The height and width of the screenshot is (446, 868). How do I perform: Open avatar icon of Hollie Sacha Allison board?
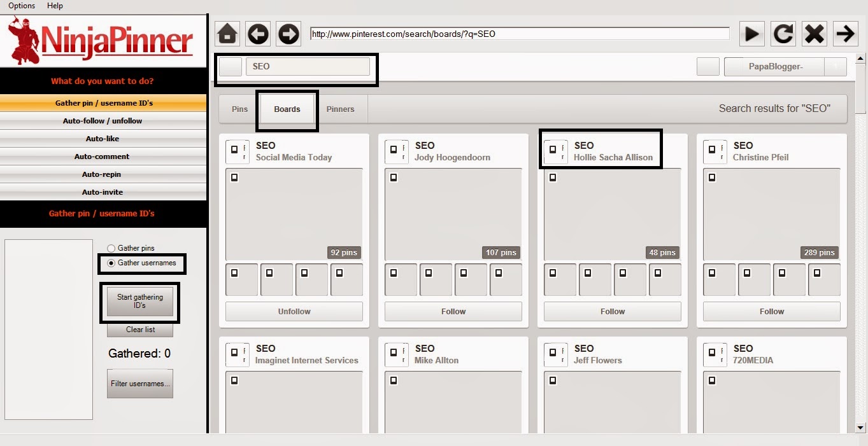pyautogui.click(x=556, y=152)
